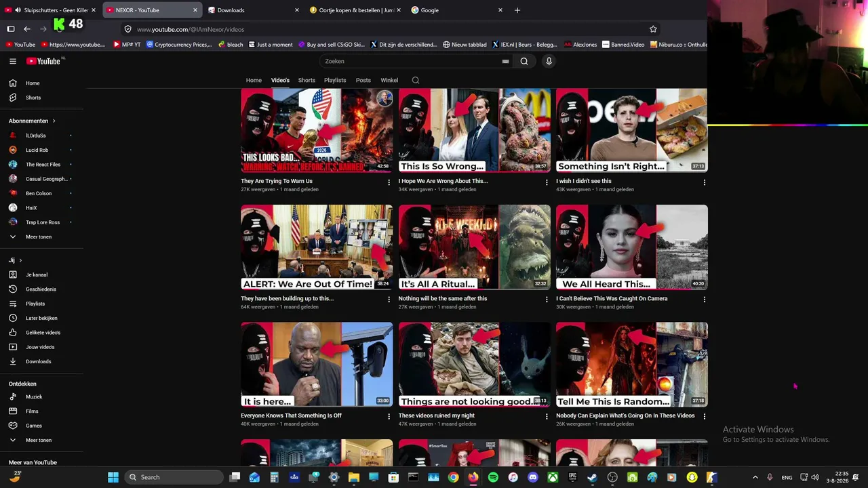Switch to the channel Home tab

pyautogui.click(x=254, y=80)
